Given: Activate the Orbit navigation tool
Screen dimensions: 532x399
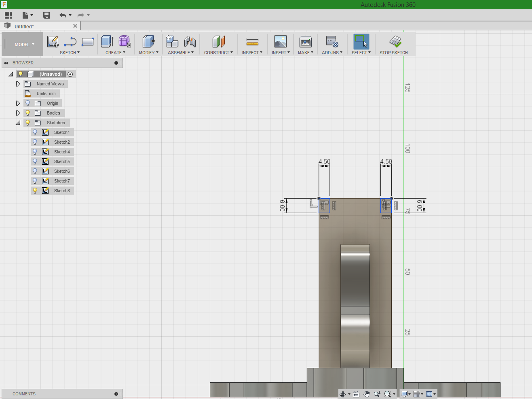Looking at the screenshot, I should pos(343,394).
